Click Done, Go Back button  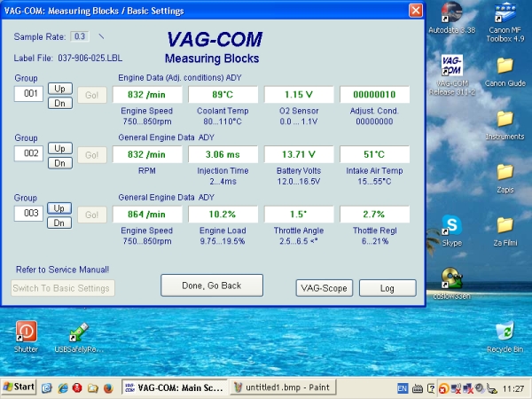[x=212, y=286]
